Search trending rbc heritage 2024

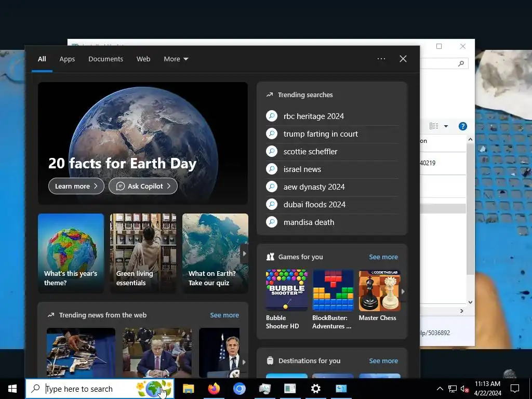pyautogui.click(x=332, y=116)
